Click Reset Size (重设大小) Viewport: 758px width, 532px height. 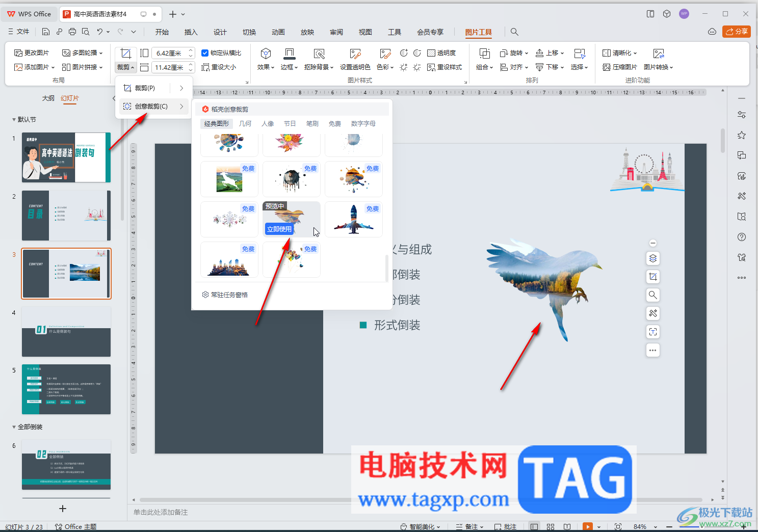[219, 67]
